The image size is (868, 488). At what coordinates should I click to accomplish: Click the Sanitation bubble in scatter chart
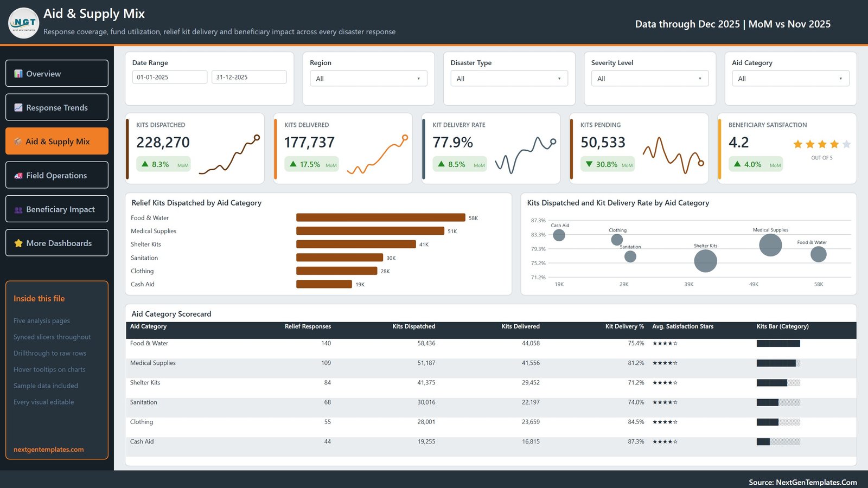pos(630,256)
